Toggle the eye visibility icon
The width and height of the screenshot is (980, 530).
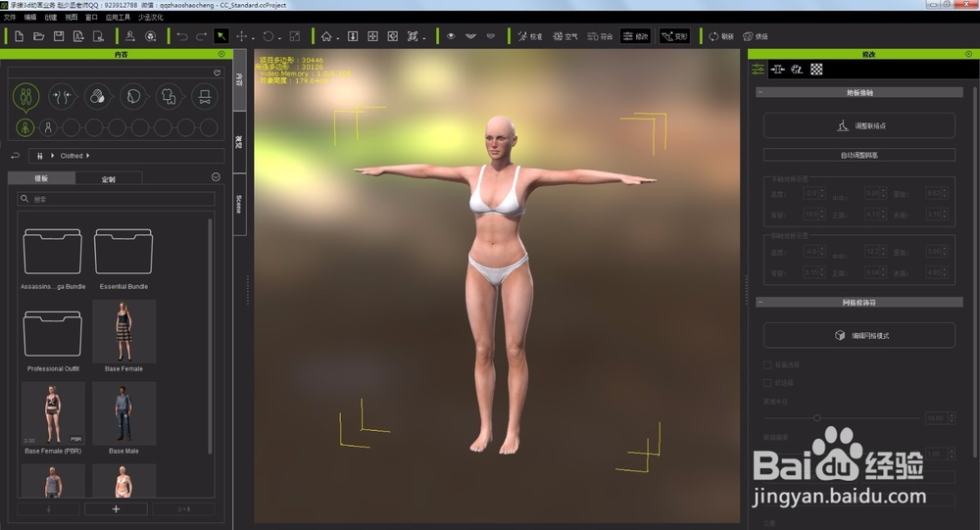point(451,36)
